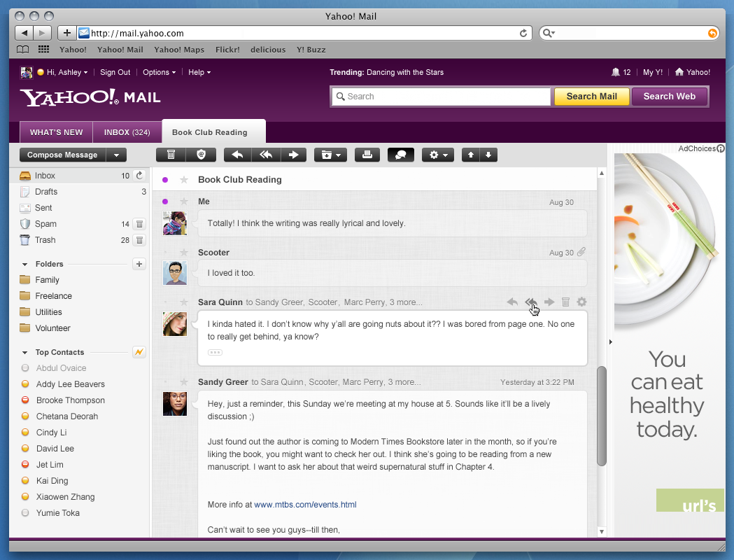Click Reply All in the main toolbar
734x560 pixels.
click(x=266, y=155)
